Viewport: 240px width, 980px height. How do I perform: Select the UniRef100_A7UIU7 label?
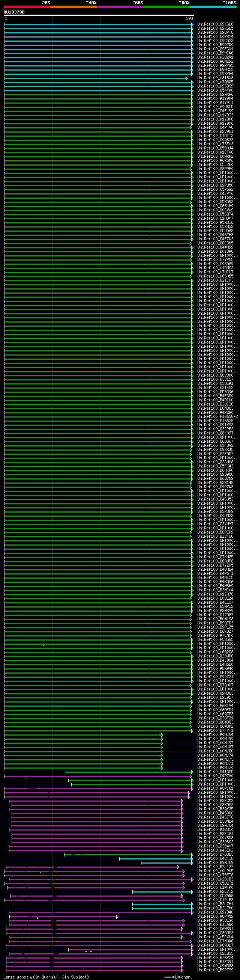click(215, 272)
